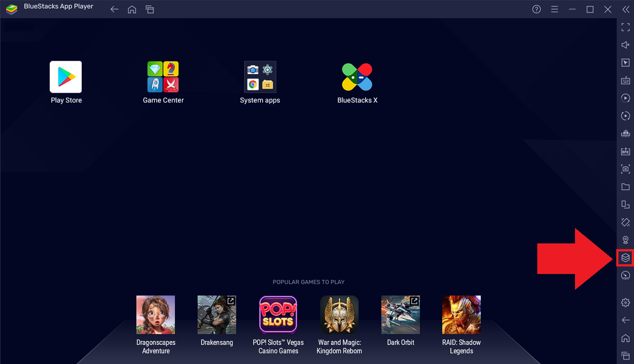
Task: Open the Drakensang game tile
Action: (217, 315)
